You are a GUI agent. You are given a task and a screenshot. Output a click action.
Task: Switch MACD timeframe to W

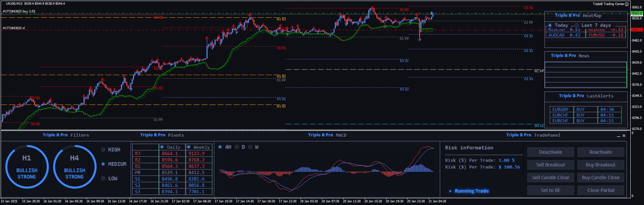[x=250, y=147]
